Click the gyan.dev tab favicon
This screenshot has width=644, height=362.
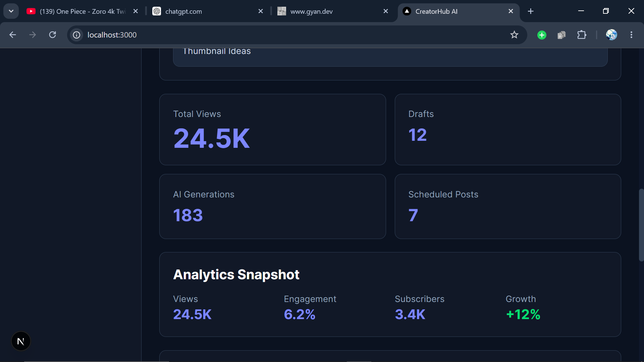point(282,11)
